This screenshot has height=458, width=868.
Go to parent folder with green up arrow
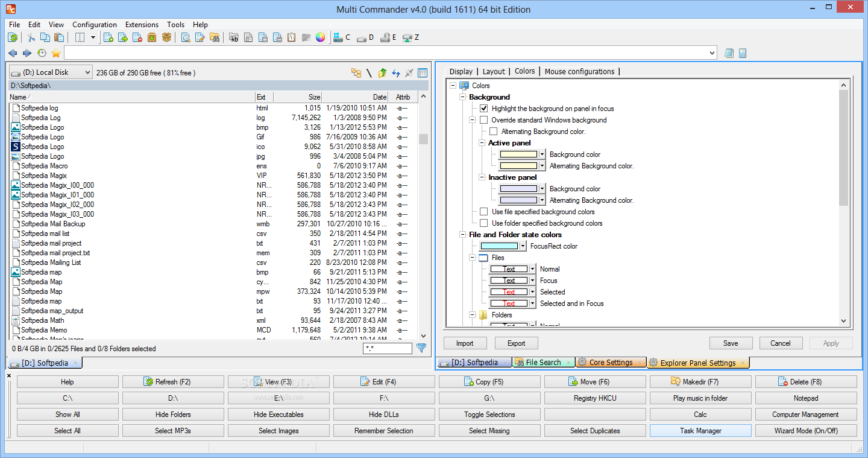(382, 73)
